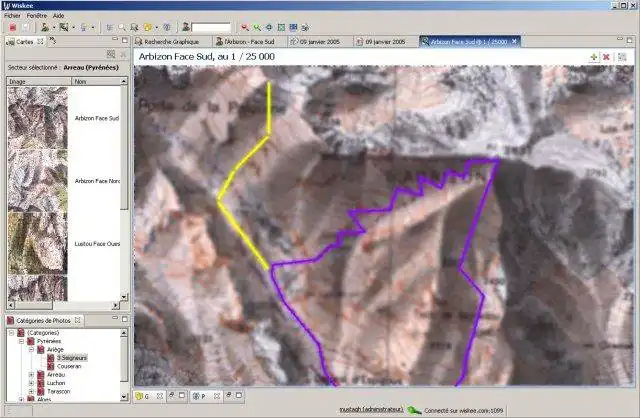The height and width of the screenshot is (418, 640).
Task: Minimize the Cartes panel
Action: 115,39
